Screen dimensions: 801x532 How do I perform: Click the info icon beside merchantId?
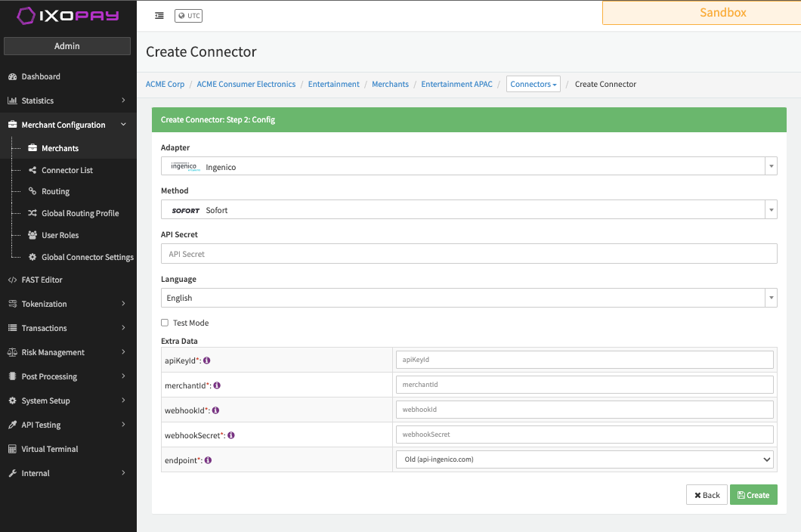[217, 385]
